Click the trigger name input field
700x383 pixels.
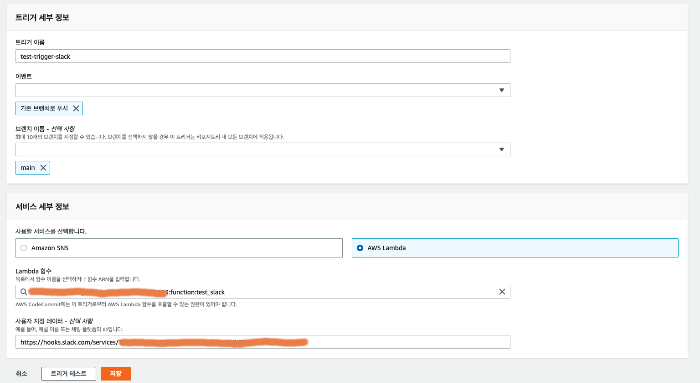pos(262,56)
